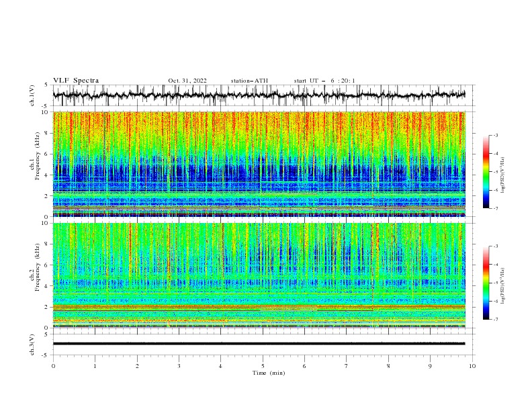Click time axis tick label "4"
Image resolution: width=532 pixels, height=411 pixels.
(220, 366)
